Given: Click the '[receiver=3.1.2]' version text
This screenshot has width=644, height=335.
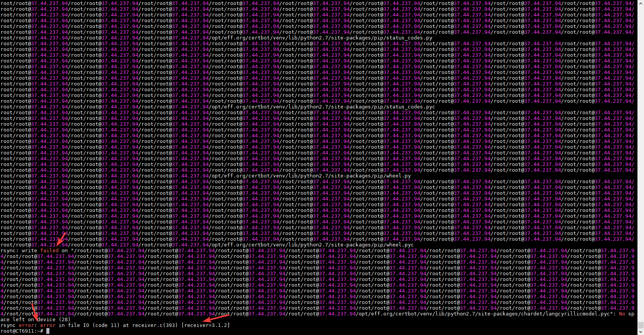Looking at the screenshot, I should tap(206, 325).
